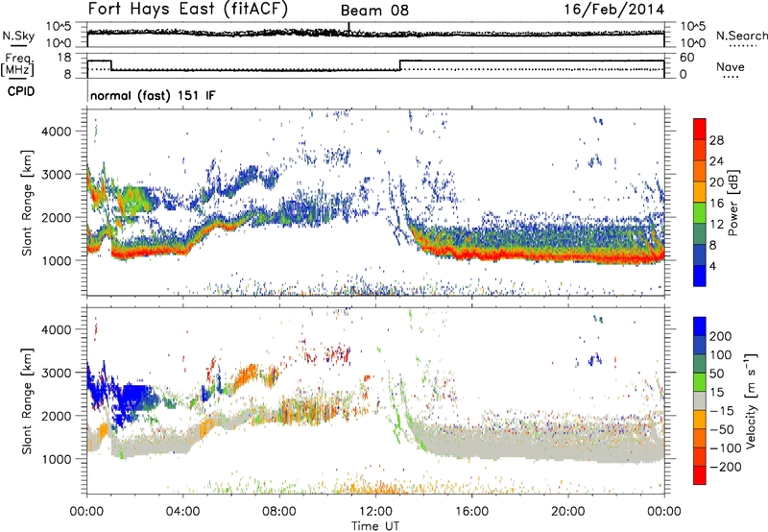Click the 'N.Sky' legend label

coord(18,36)
